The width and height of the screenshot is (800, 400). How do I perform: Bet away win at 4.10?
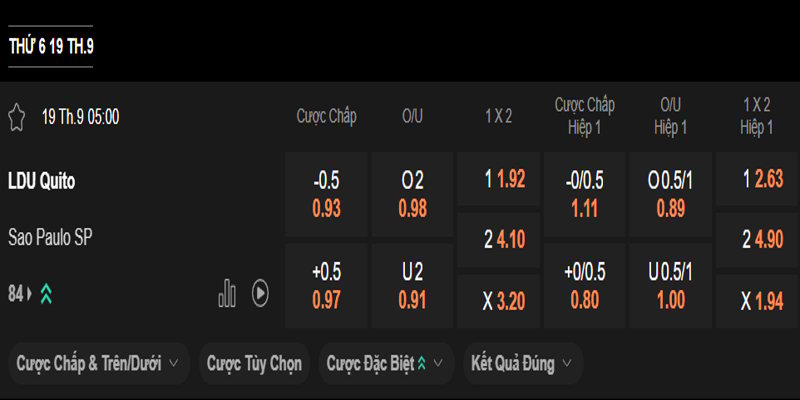(x=498, y=240)
